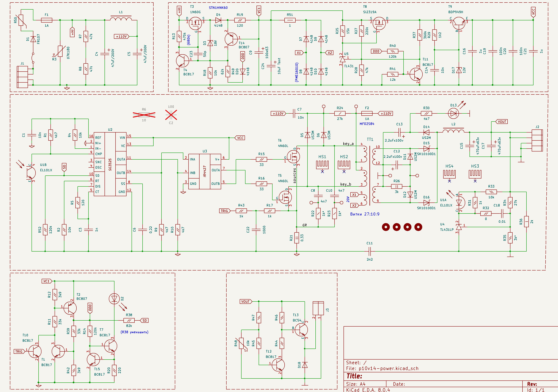This screenshot has width=558, height=392.
Task: Click the R3 07K180 varistor symbol
Action: tap(60, 51)
